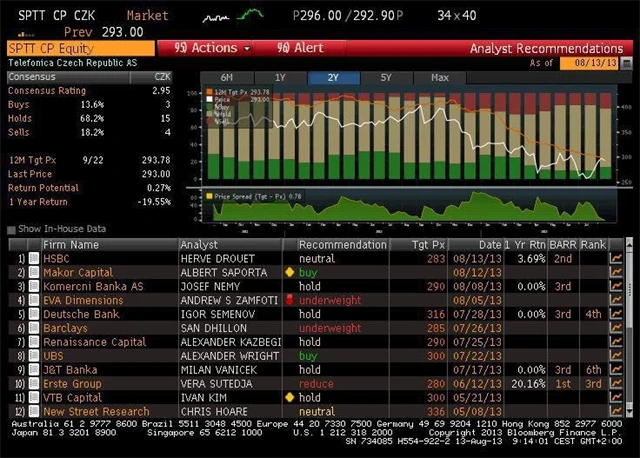Expand the Actions dropdown menu
Image resolution: width=640 pixels, height=458 pixels.
[x=213, y=48]
